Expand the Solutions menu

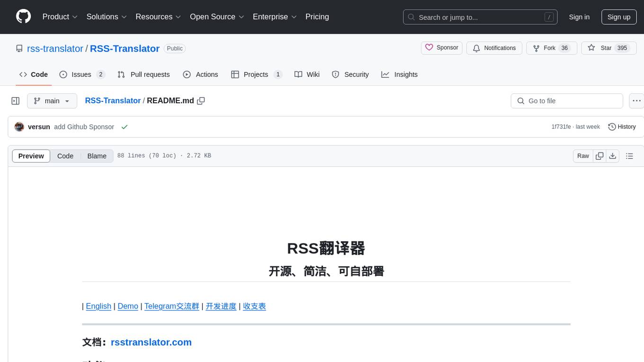107,17
